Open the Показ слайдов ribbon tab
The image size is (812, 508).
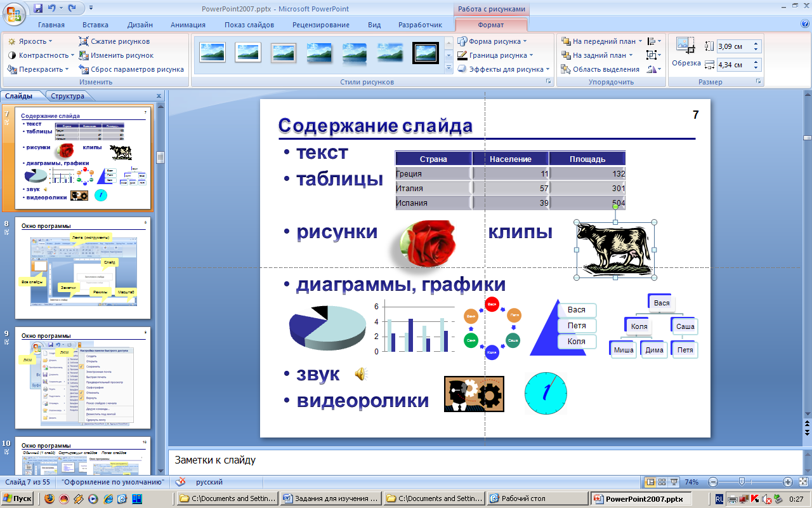click(x=249, y=25)
